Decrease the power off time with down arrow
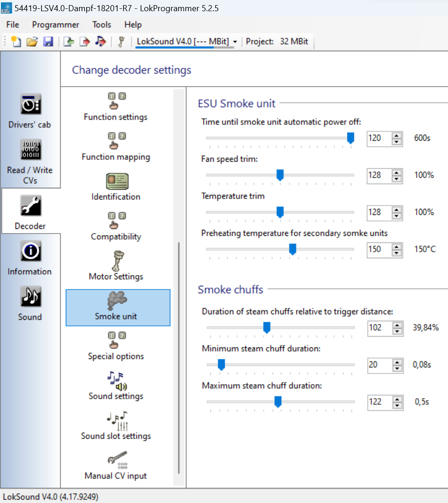The image size is (448, 503). pos(397,142)
